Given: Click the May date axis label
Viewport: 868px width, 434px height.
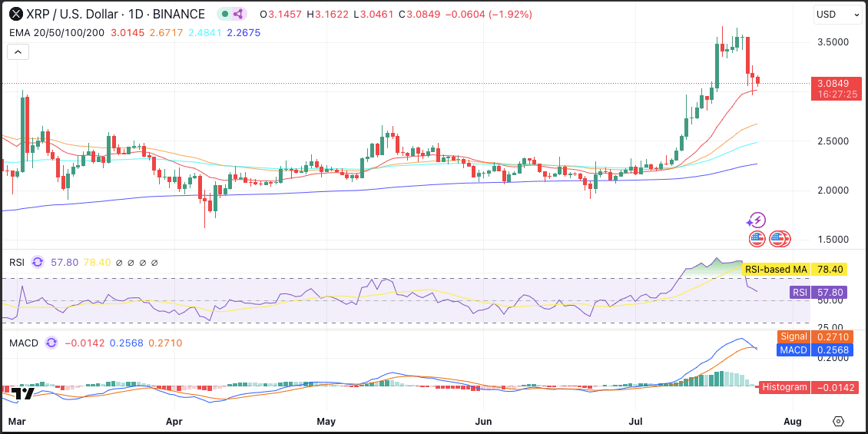Looking at the screenshot, I should pyautogui.click(x=326, y=420).
